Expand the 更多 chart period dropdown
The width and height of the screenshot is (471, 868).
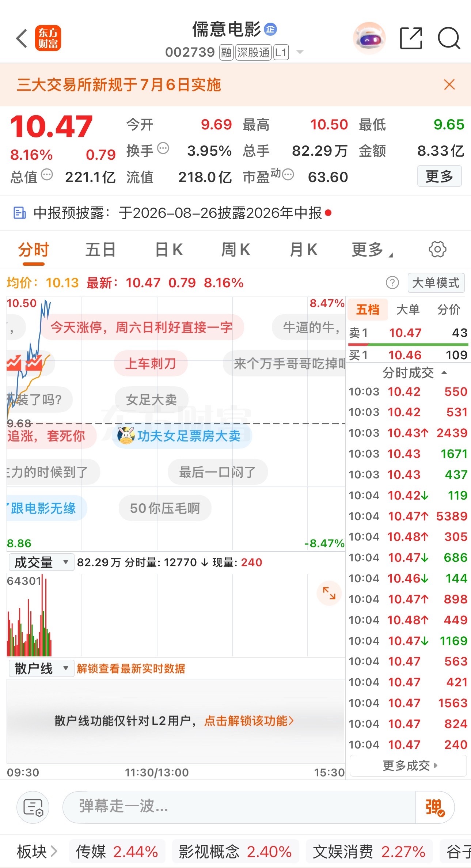pyautogui.click(x=372, y=250)
